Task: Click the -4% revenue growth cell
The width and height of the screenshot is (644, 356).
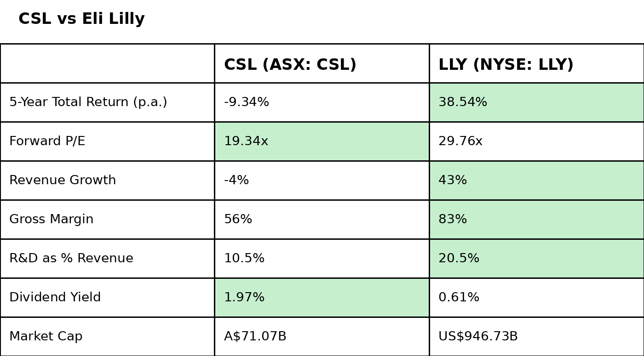Action: pyautogui.click(x=236, y=181)
